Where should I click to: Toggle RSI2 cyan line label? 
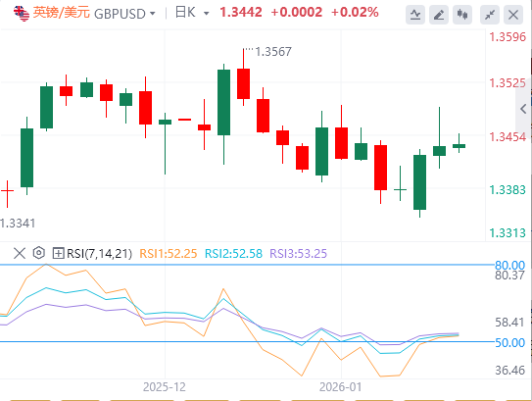234,253
